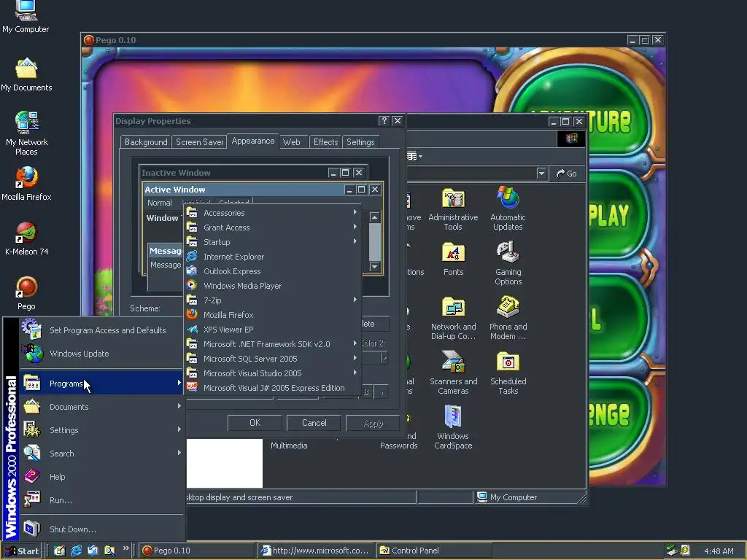This screenshot has width=747, height=560.
Task: Open Fonts folder in Control Panel
Action: 453,260
